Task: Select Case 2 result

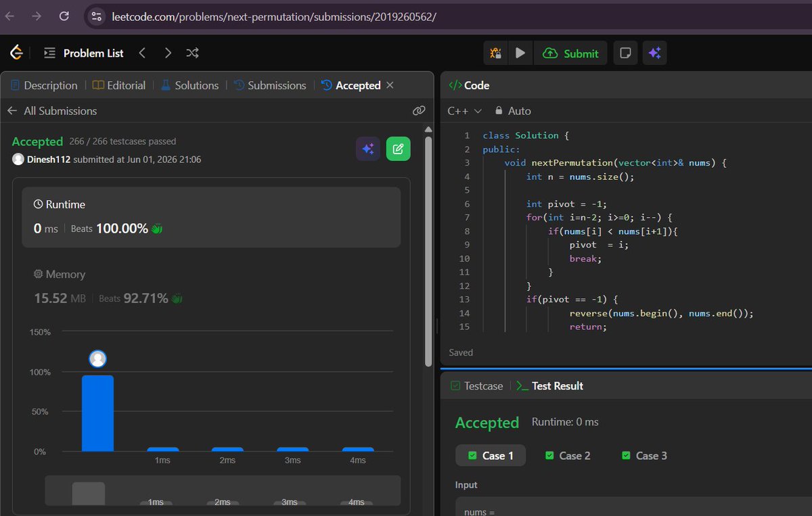Action: click(568, 456)
